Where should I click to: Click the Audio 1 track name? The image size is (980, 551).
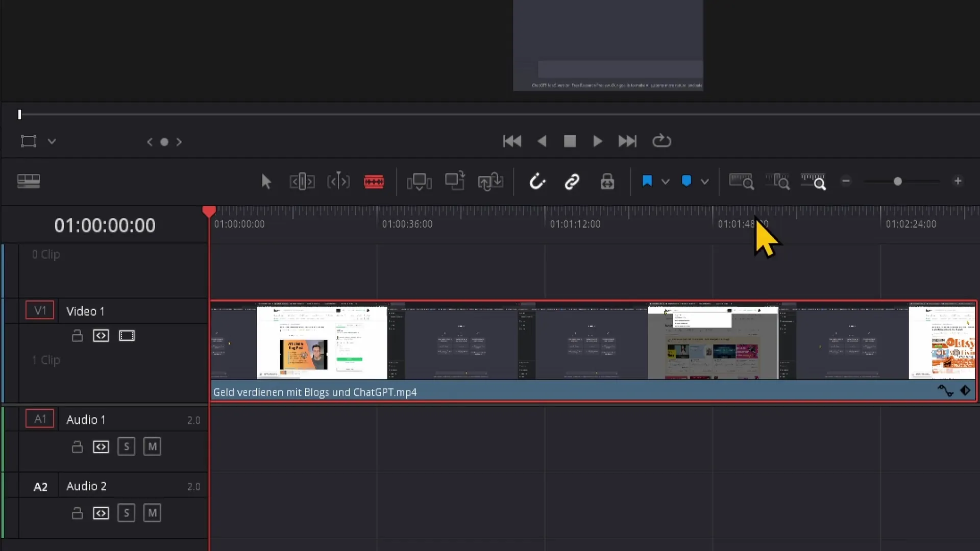click(x=86, y=420)
